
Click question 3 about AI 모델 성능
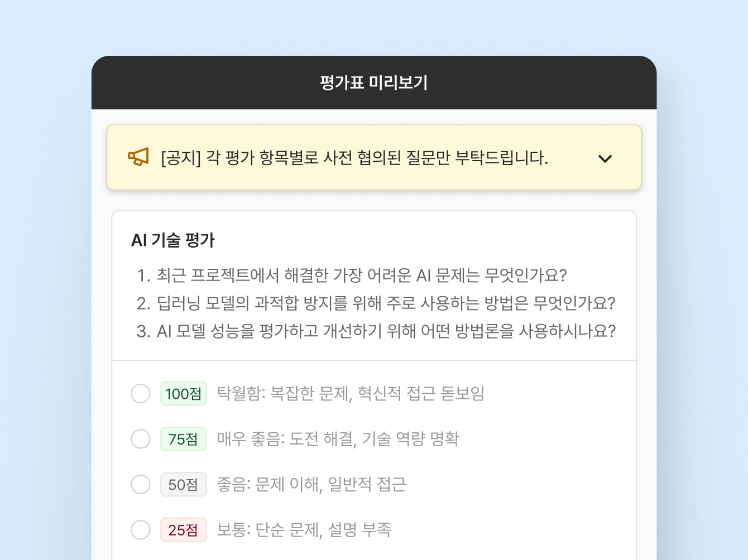coord(376,331)
